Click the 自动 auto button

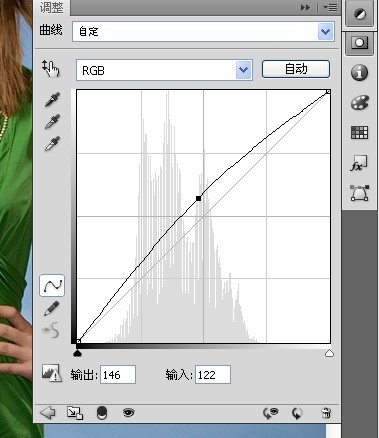click(x=296, y=69)
